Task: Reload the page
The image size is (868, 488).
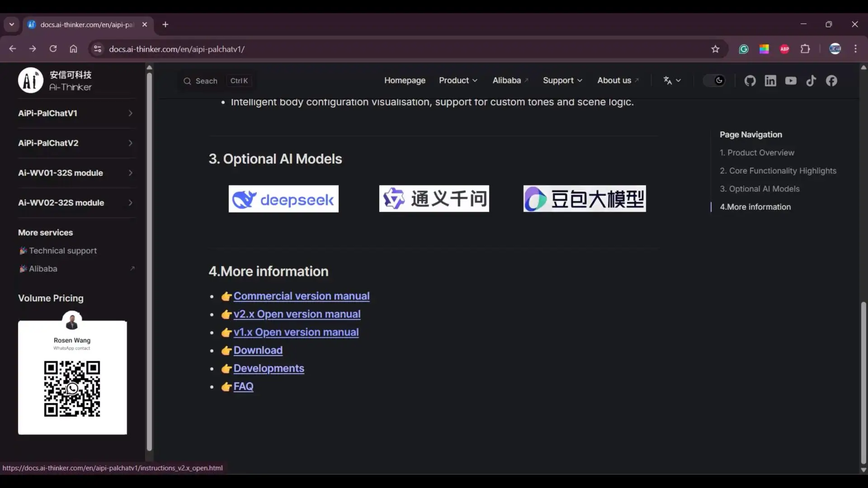Action: (x=53, y=49)
